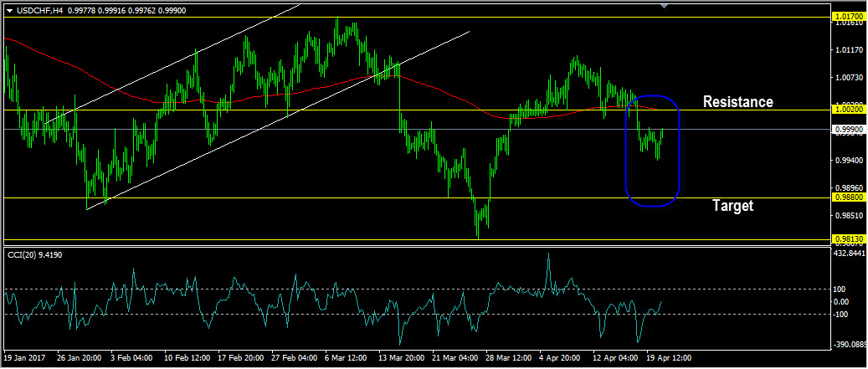Click the CCI 0.00 level label
This screenshot has height=369, width=868.
(x=843, y=301)
